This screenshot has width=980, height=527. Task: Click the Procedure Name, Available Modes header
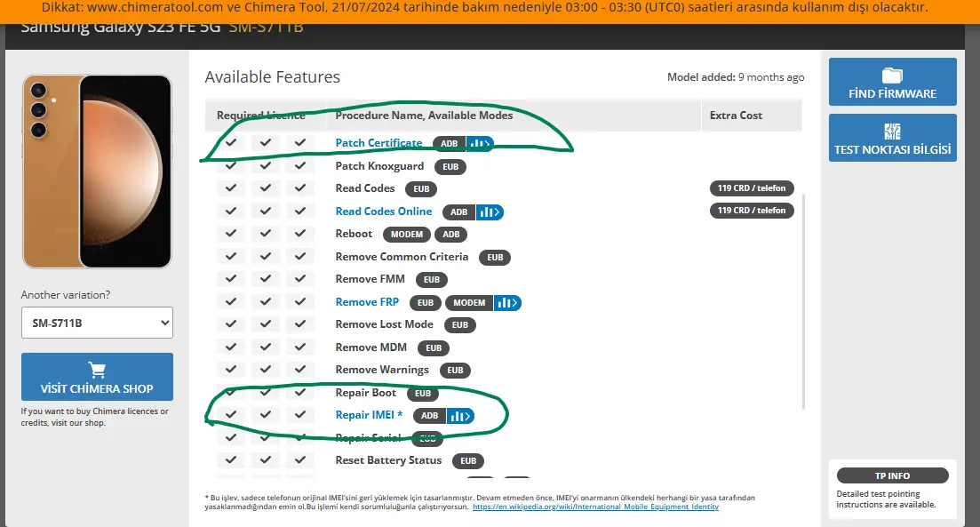(x=424, y=115)
